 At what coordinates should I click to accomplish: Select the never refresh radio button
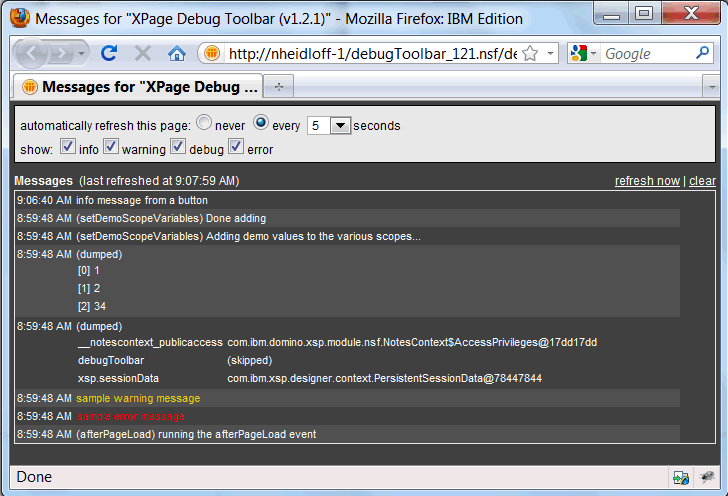[204, 123]
